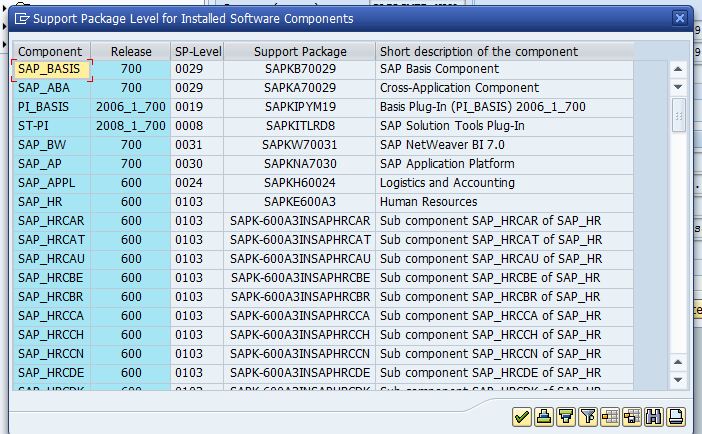Select the SAP_HRCCH component cell
The width and height of the screenshot is (702, 434).
(x=51, y=335)
